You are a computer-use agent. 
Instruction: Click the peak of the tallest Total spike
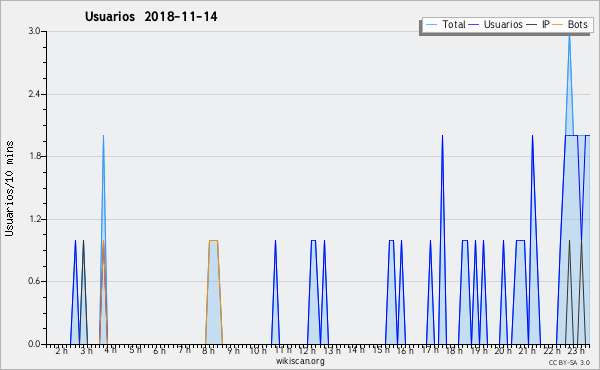(569, 35)
